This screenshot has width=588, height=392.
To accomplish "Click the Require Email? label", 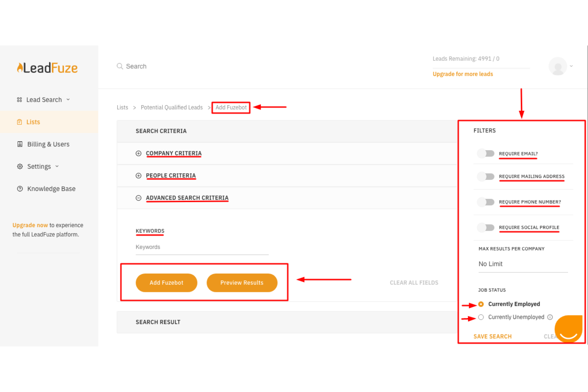I will (518, 154).
